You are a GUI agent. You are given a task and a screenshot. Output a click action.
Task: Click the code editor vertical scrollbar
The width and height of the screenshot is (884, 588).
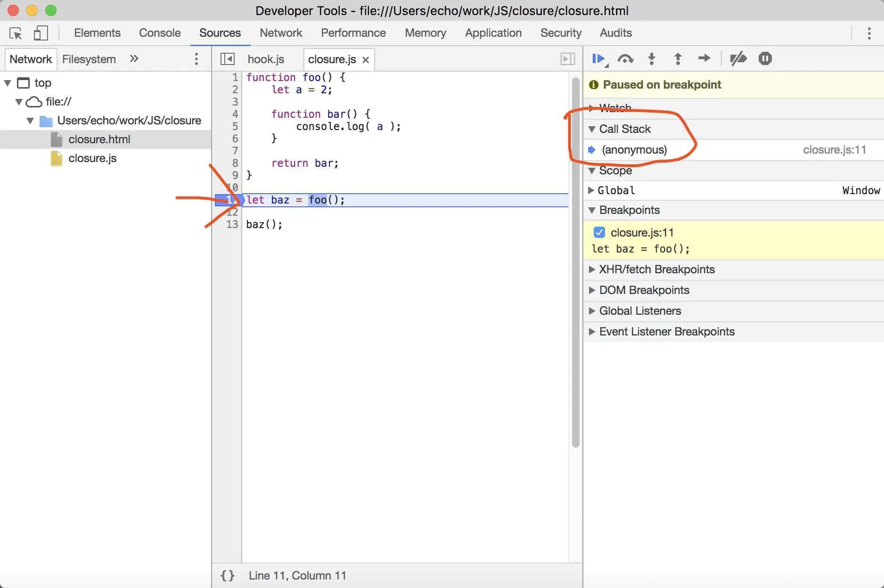(575, 262)
